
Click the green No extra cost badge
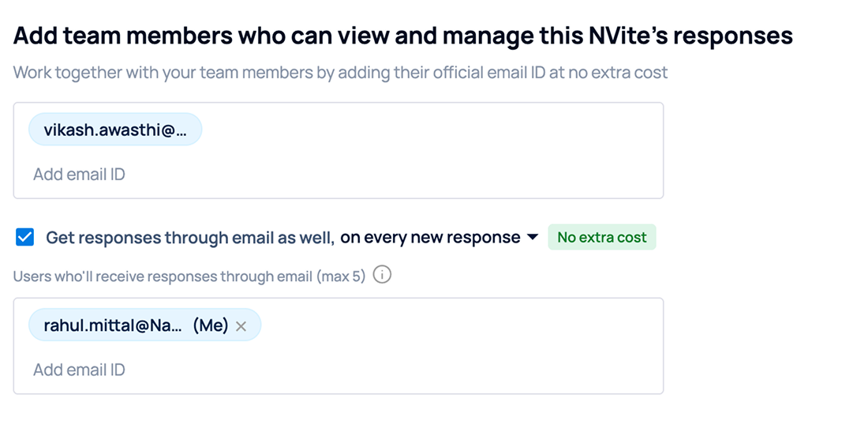pos(602,237)
